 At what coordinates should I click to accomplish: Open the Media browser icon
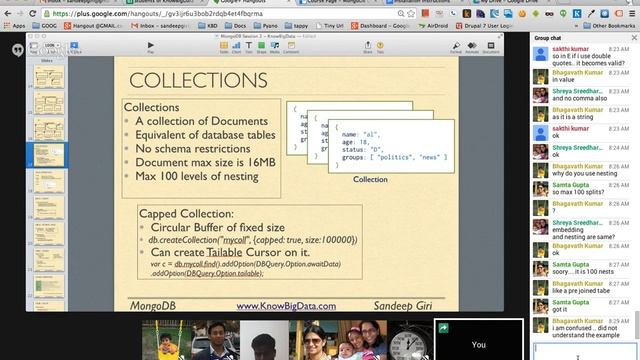pyautogui.click(x=275, y=47)
